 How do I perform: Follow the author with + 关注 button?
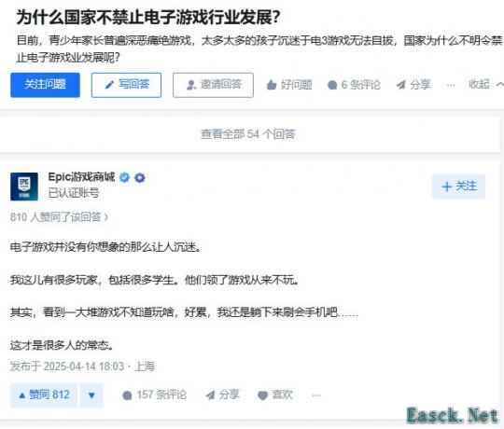pyautogui.click(x=459, y=187)
